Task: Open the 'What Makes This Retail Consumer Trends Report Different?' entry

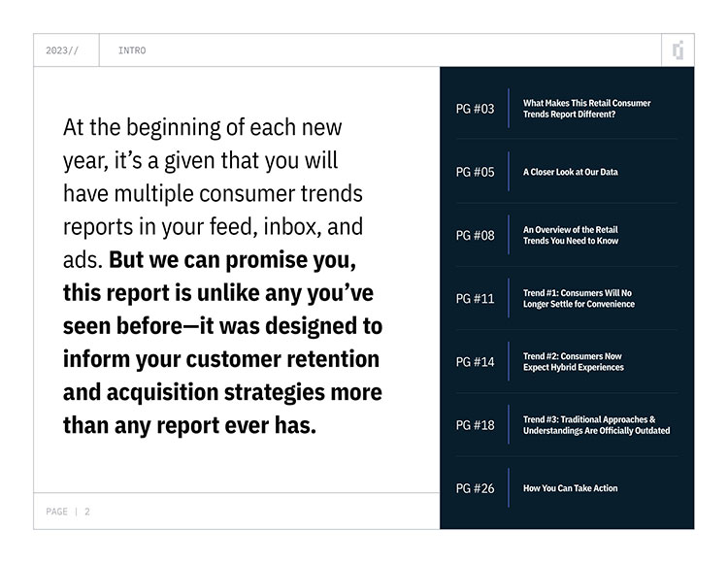Action: [586, 109]
